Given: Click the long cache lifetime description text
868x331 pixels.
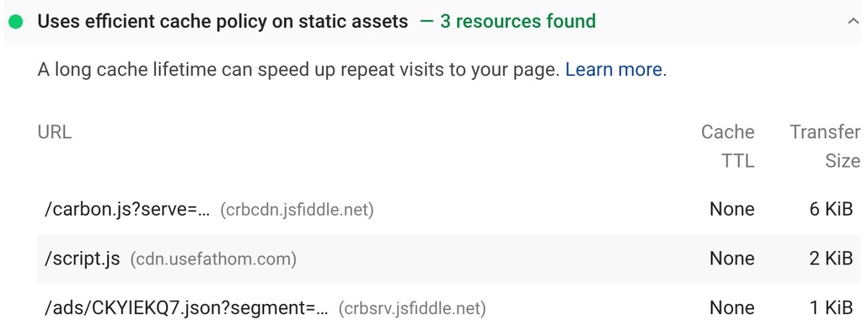Looking at the screenshot, I should pyautogui.click(x=298, y=70).
